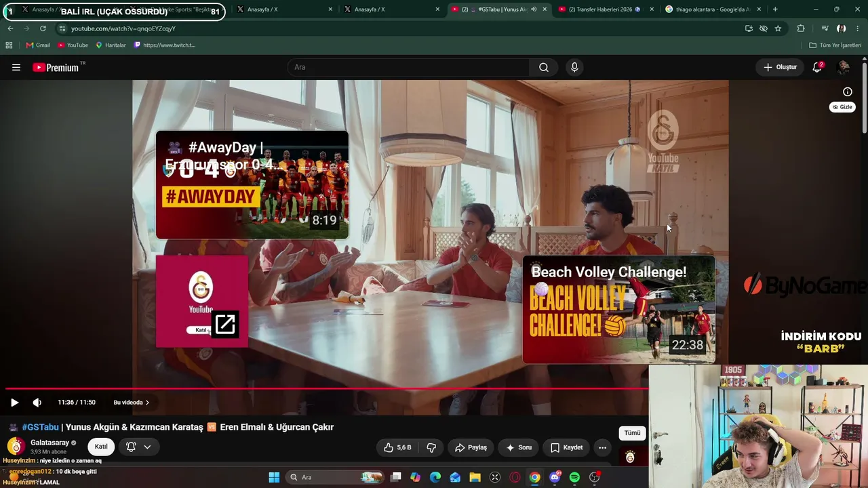This screenshot has height=488, width=868.
Task: Open Discord from the taskbar
Action: tap(555, 477)
